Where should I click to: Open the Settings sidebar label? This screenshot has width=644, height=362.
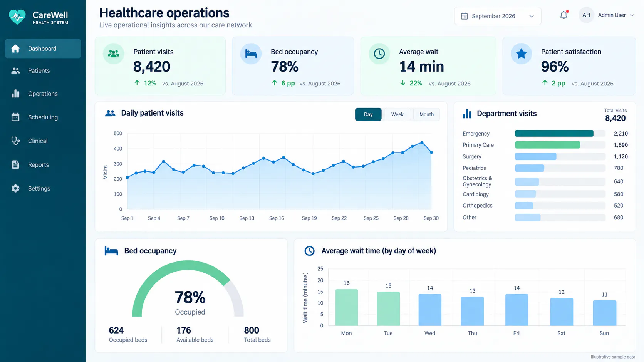(x=39, y=188)
